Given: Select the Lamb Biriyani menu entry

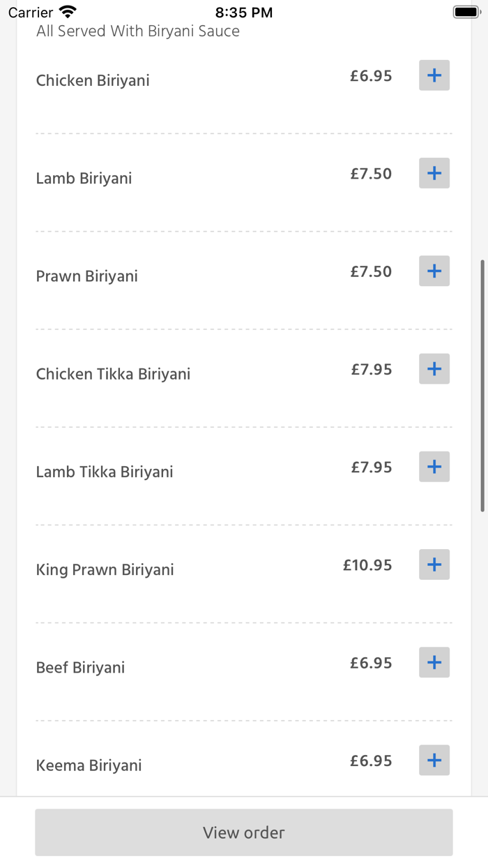Looking at the screenshot, I should pyautogui.click(x=84, y=178).
